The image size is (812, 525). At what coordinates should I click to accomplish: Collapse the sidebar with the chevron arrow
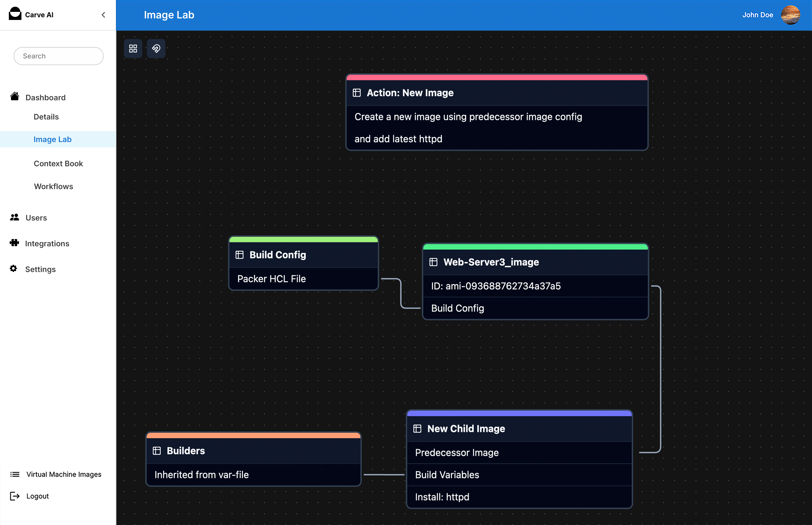(104, 15)
